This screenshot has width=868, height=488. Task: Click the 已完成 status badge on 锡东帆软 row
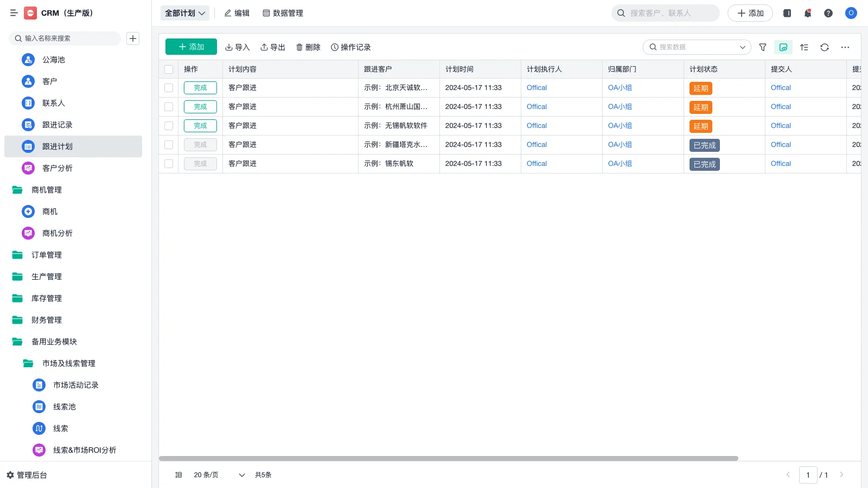tap(704, 164)
